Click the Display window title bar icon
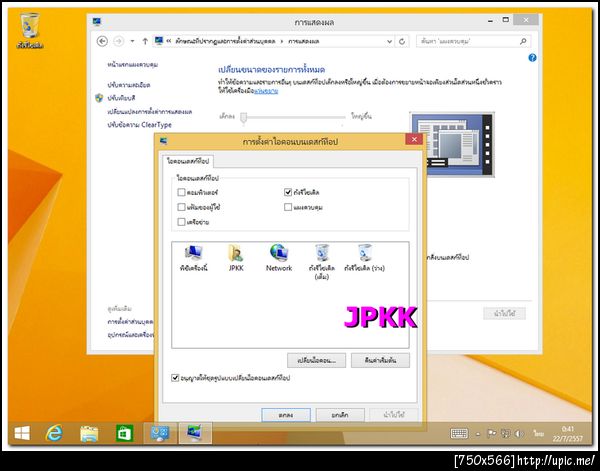This screenshot has width=600, height=471. (97, 21)
